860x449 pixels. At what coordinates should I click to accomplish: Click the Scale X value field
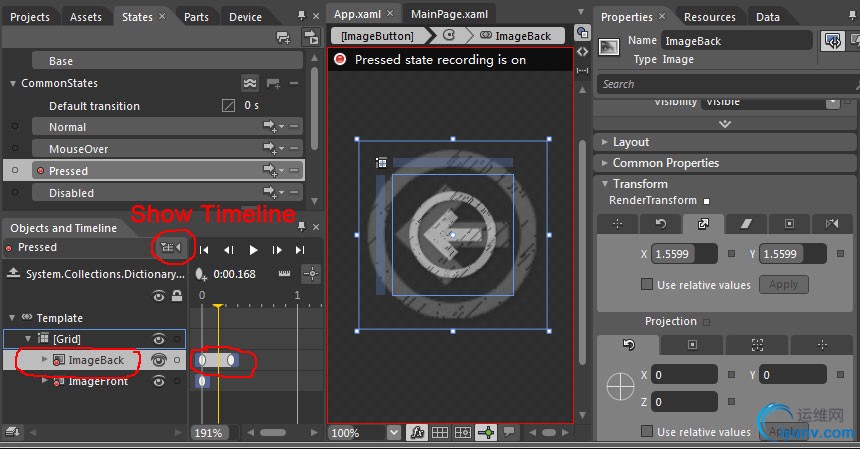tap(684, 254)
